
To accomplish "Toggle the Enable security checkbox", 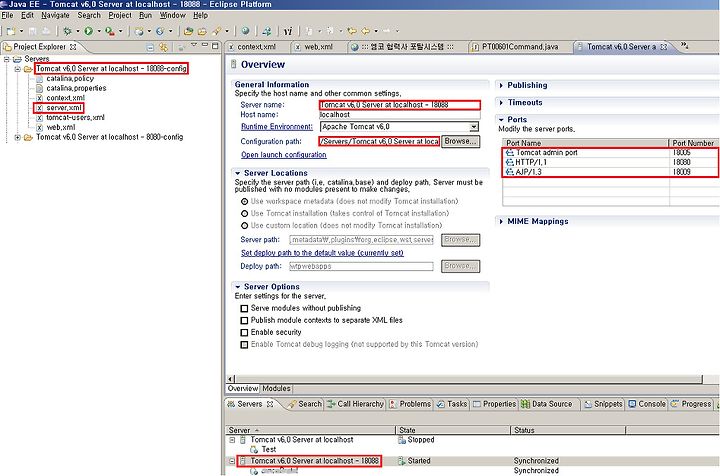I will pos(244,332).
